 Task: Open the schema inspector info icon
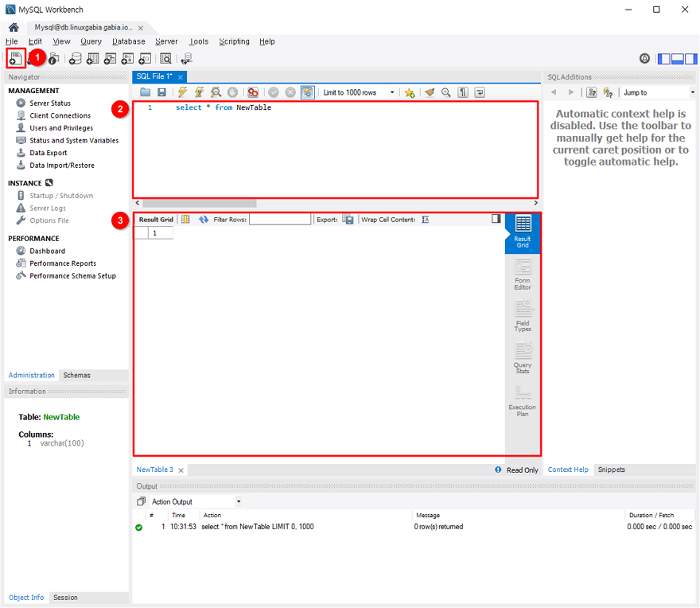click(54, 59)
